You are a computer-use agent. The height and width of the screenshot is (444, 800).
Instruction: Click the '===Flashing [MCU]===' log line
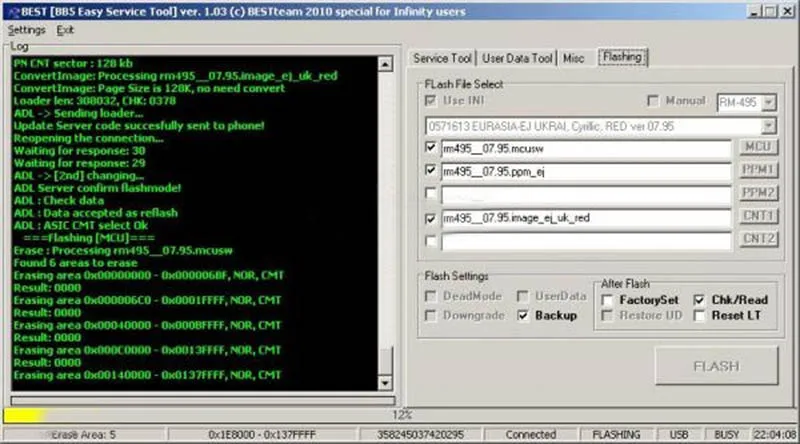[89, 238]
